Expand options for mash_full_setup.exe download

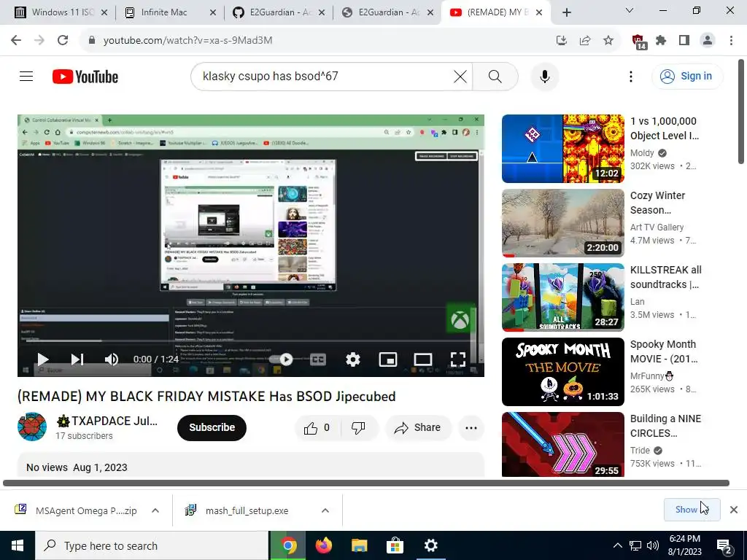325,510
